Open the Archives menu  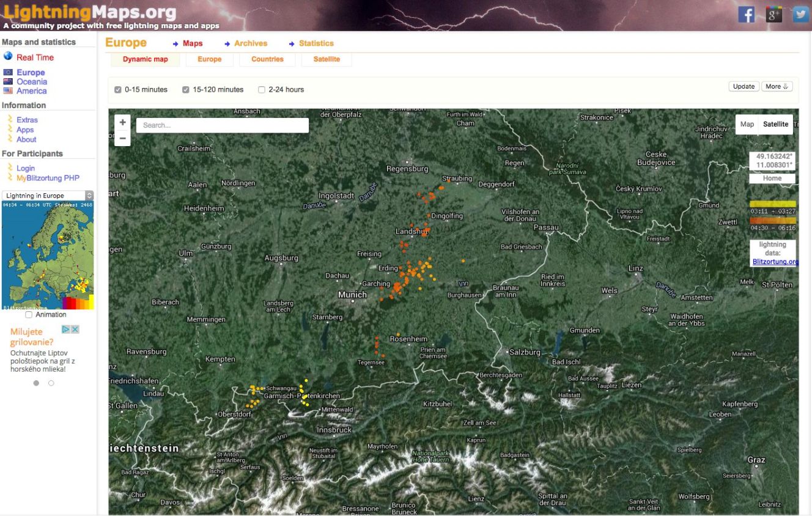pyautogui.click(x=251, y=43)
